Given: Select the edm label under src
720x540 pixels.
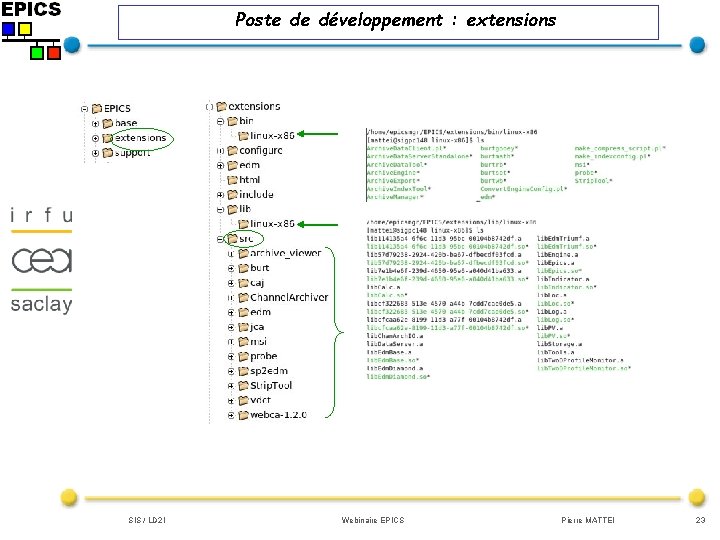Looking at the screenshot, I should [x=260, y=312].
